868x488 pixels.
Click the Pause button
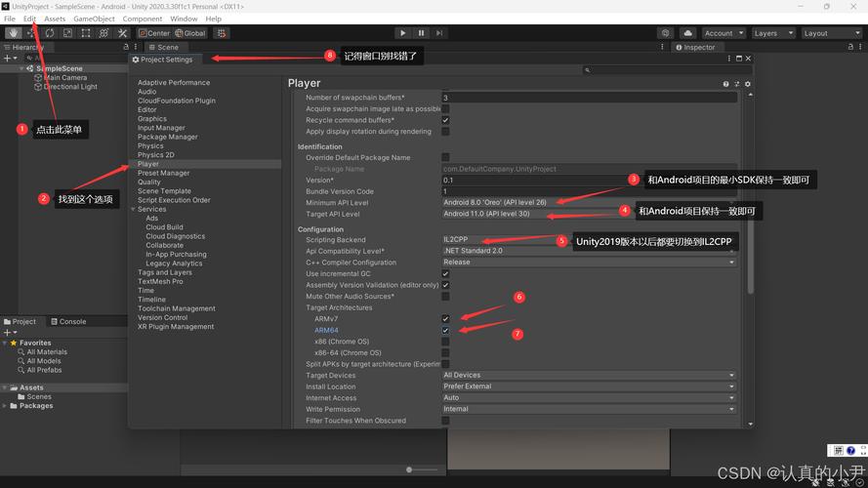(422, 33)
